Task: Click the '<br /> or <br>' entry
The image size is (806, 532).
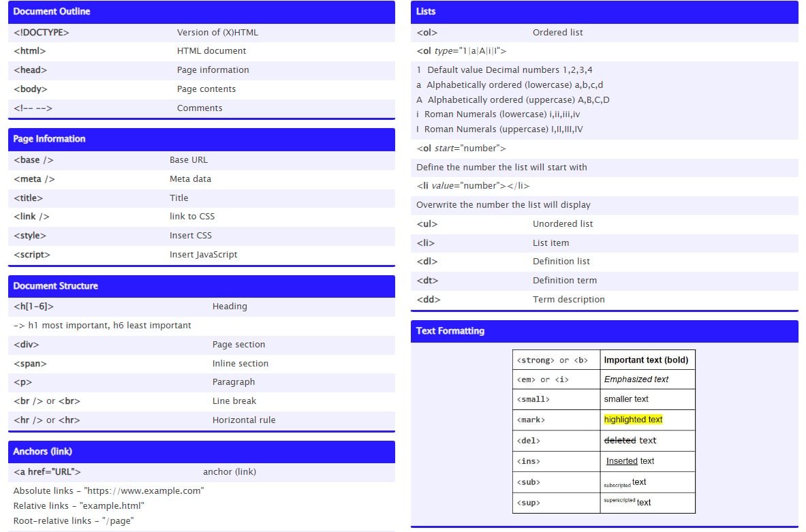Action: (x=47, y=401)
